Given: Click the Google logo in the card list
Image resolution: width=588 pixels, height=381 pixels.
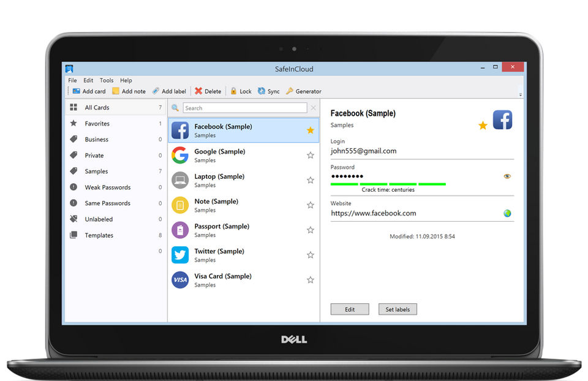Looking at the screenshot, I should tap(180, 155).
